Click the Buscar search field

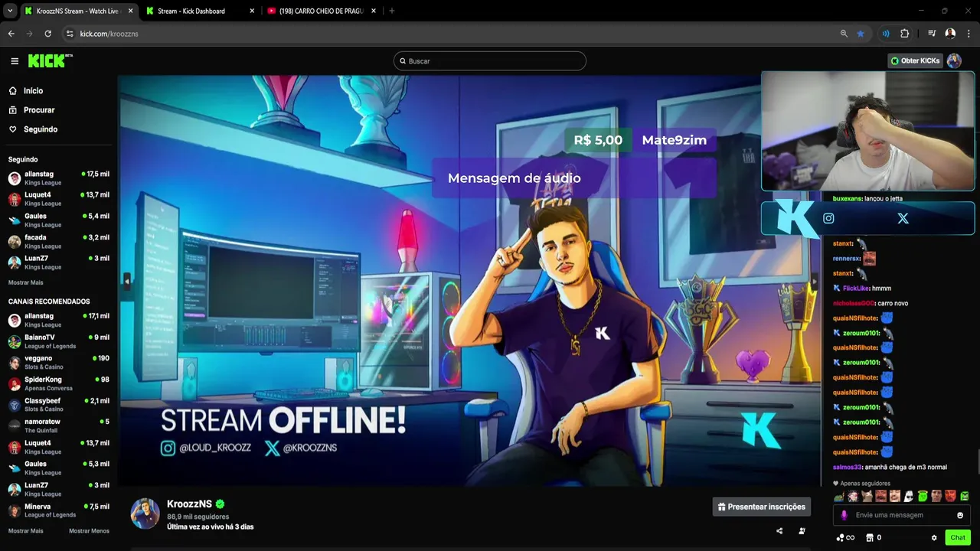(x=490, y=61)
